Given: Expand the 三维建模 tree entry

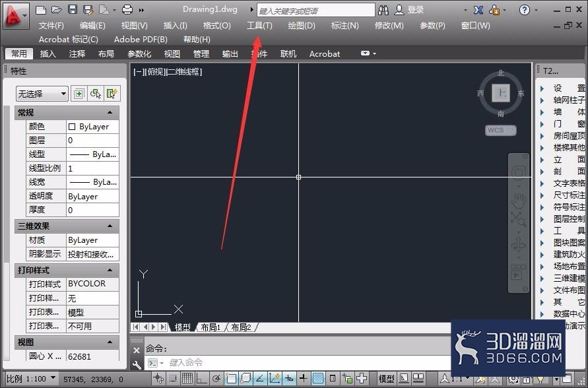Looking at the screenshot, I should click(542, 278).
